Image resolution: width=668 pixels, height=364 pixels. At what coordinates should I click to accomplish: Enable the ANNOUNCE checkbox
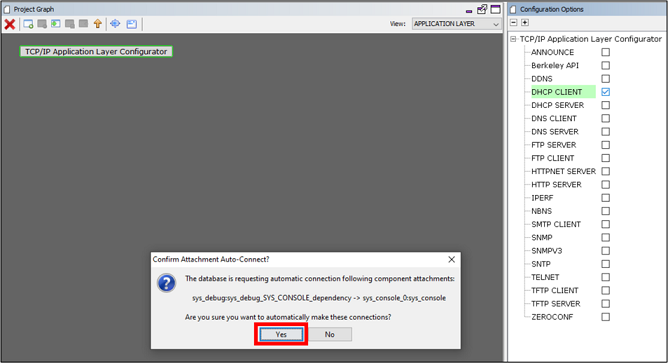605,52
